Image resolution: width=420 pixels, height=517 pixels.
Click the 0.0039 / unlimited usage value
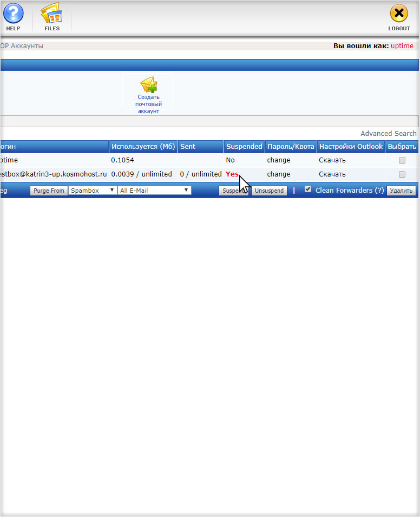coord(141,174)
